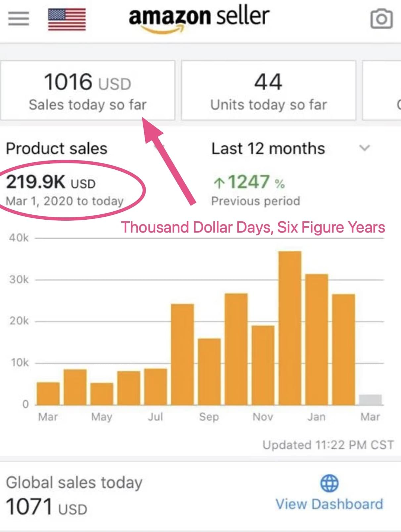The image size is (401, 532).
Task: Open the Last 12 months period selector
Action: click(x=290, y=148)
